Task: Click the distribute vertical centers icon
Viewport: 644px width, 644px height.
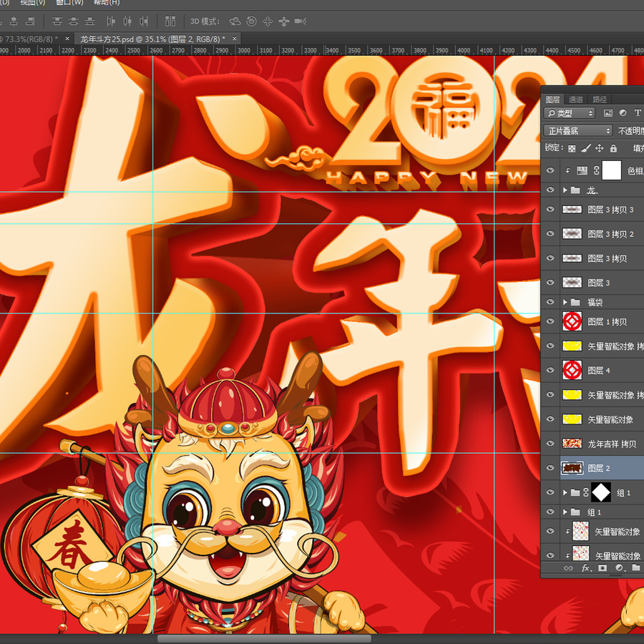Action: point(74,21)
